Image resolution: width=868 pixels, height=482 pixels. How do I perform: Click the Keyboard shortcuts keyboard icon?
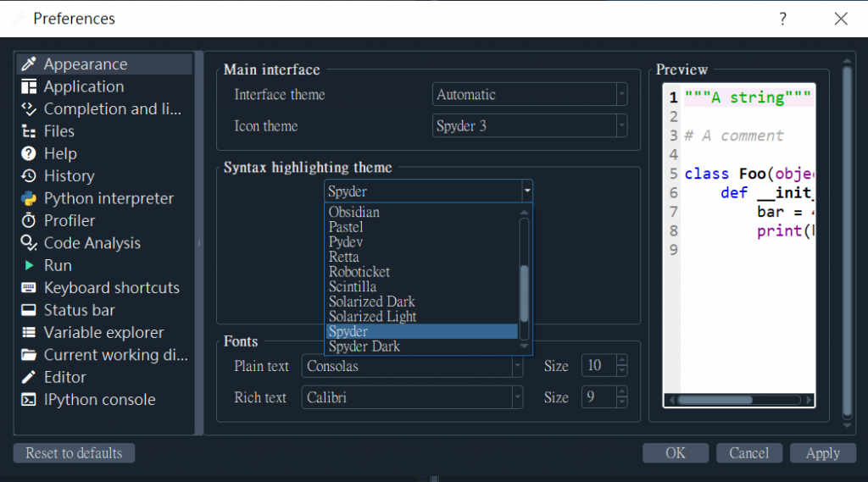pyautogui.click(x=29, y=287)
